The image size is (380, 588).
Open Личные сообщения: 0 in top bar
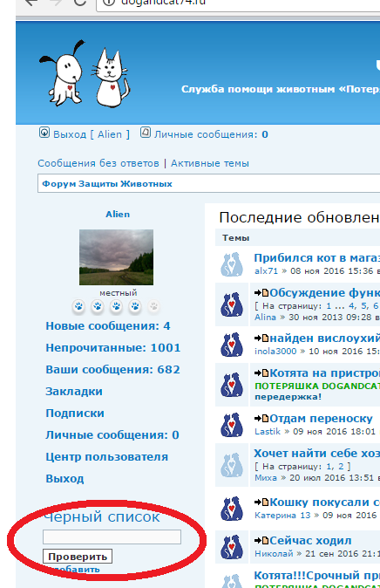pos(211,134)
